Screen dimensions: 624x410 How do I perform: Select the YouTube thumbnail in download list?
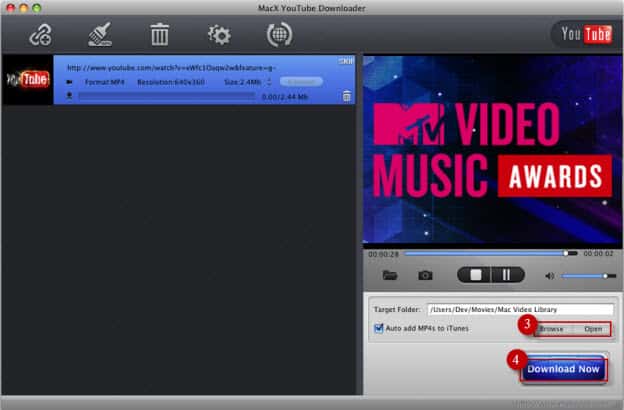[x=27, y=80]
